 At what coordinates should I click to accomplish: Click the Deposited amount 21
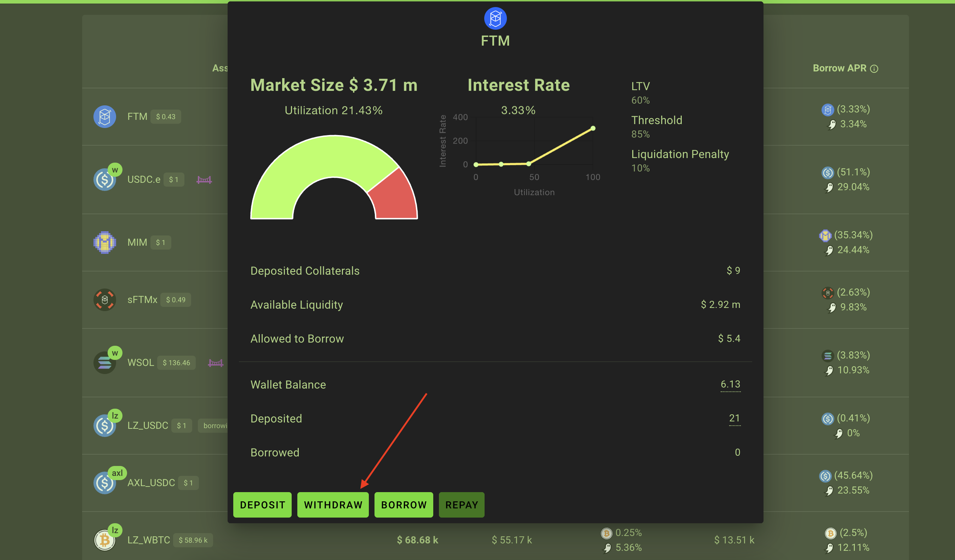pos(734,418)
